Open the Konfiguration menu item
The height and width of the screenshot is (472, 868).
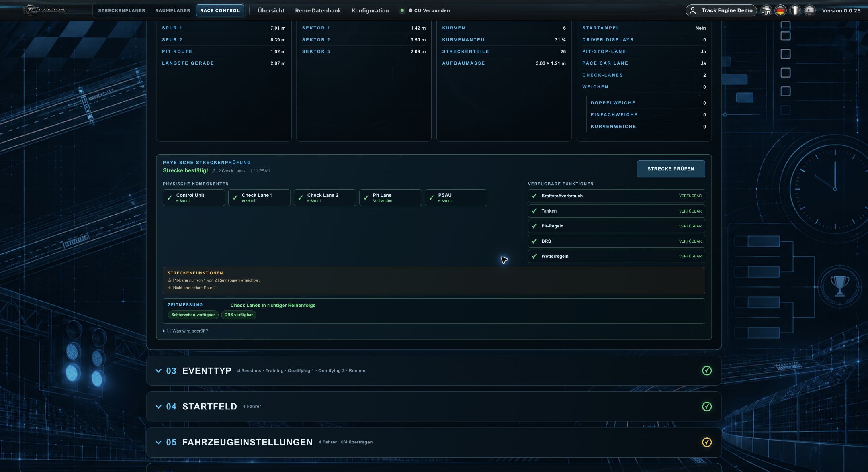point(370,10)
